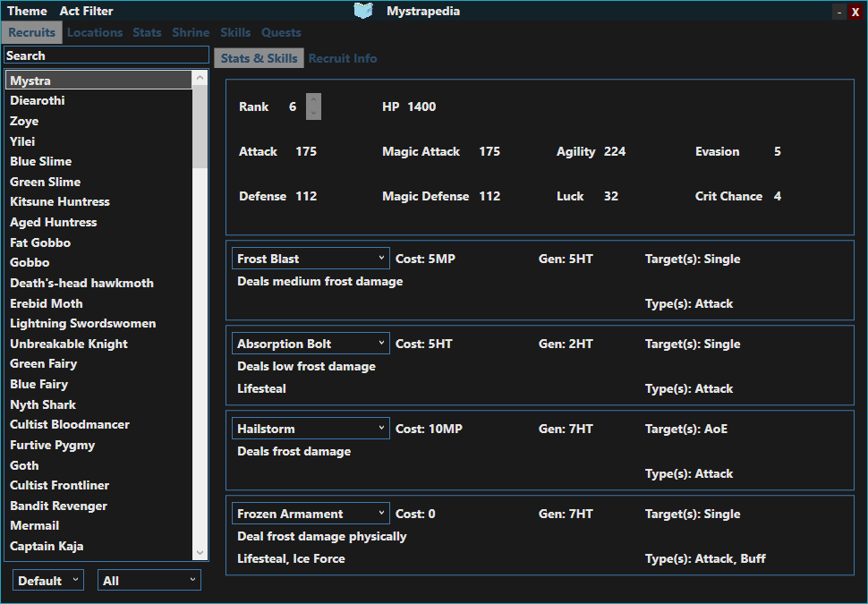Expand the Frozen Armament skill dropdown

311,514
